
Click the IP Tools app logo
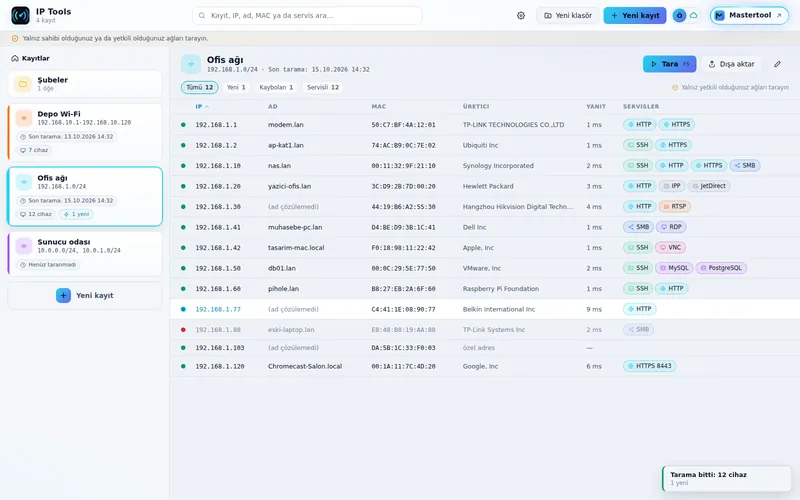(20, 15)
